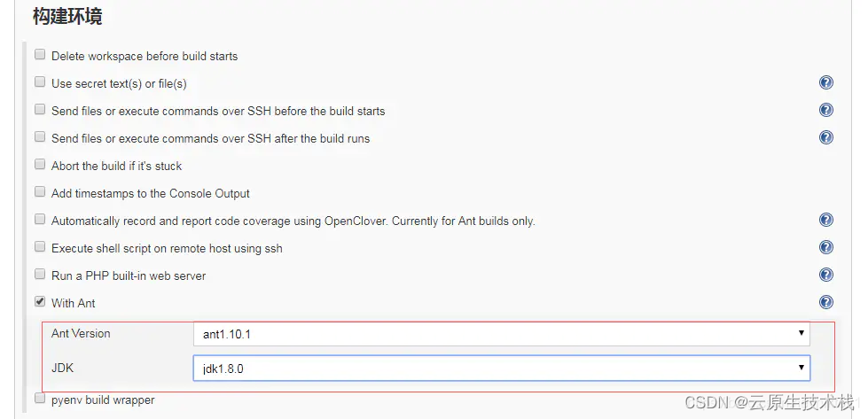Enable Add timestamps to the Console Output

tap(40, 192)
